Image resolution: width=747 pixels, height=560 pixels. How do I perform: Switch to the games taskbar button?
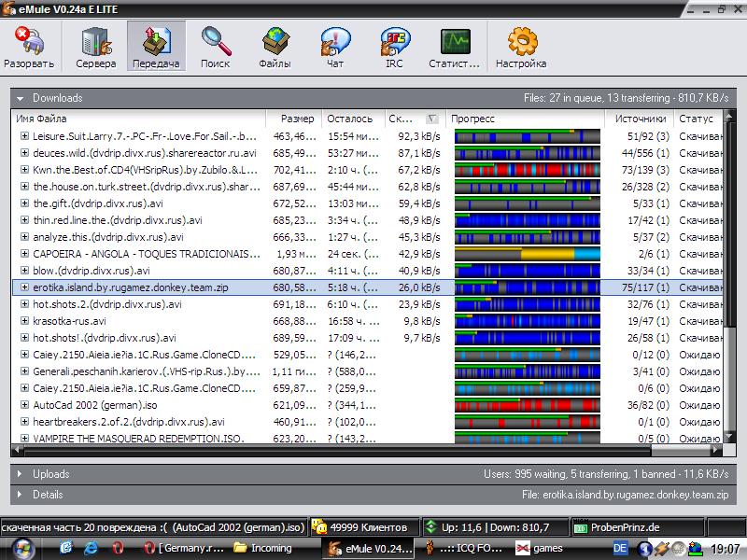coord(541,549)
